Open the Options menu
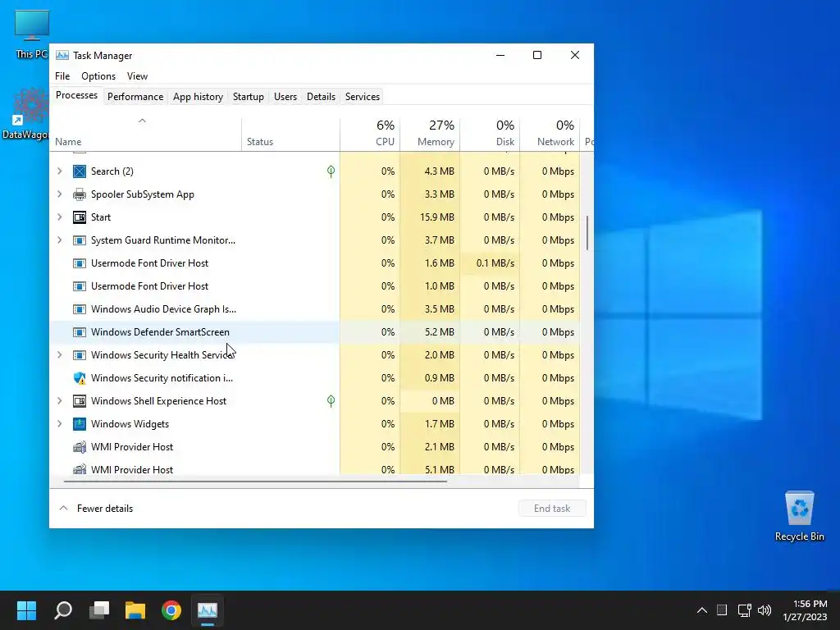The height and width of the screenshot is (630, 840). [x=98, y=76]
